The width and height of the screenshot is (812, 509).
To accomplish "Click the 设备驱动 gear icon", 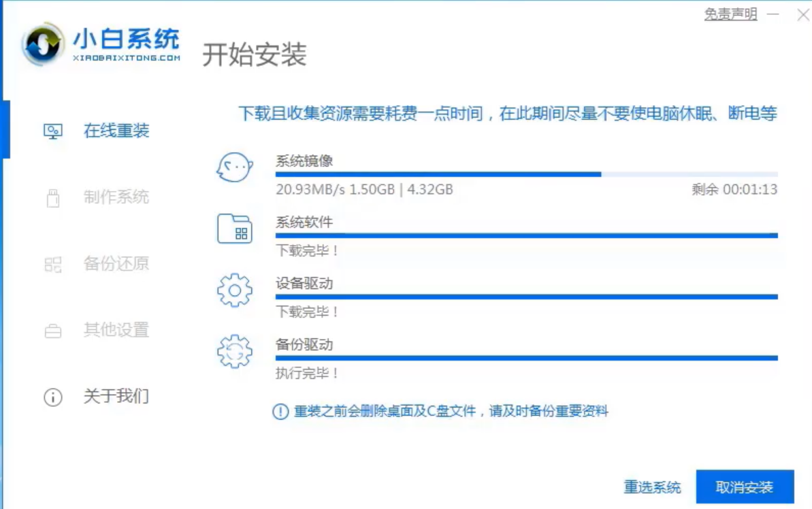I will [x=234, y=291].
